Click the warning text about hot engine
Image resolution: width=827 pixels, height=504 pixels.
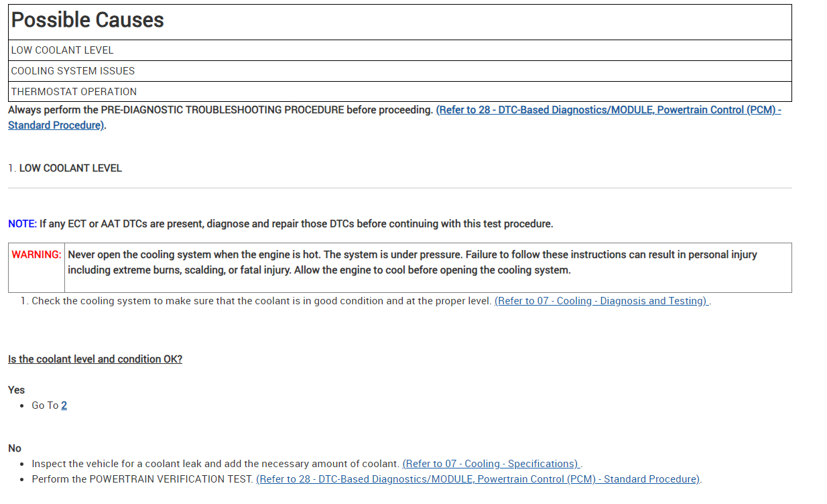(412, 262)
